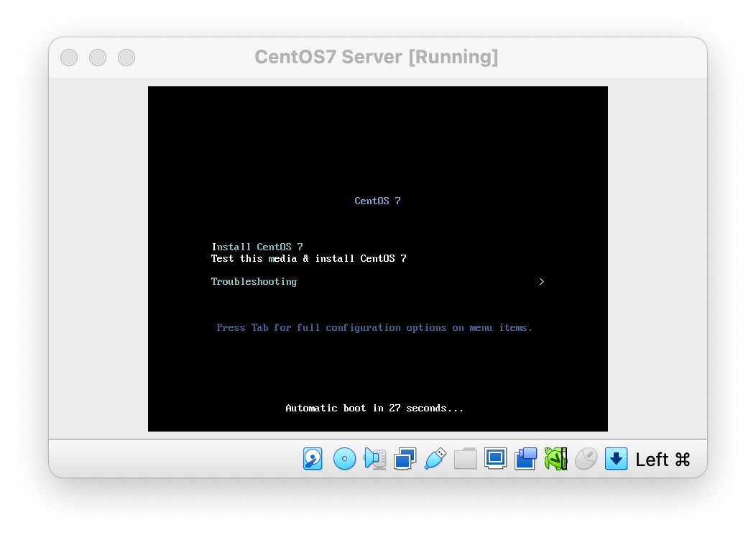Click the CentOS 7 boot menu heading

[x=377, y=201]
